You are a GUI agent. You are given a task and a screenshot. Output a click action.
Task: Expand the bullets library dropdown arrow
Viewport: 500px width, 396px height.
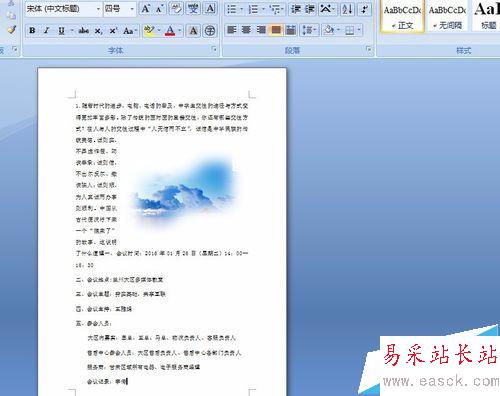[x=241, y=9]
